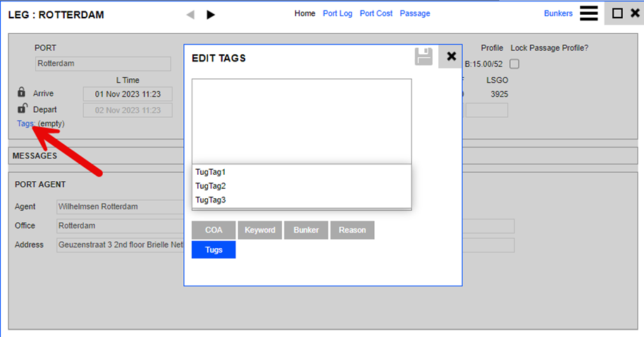This screenshot has width=644, height=337.
Task: Click the Tags link under Depart
Action: 25,123
